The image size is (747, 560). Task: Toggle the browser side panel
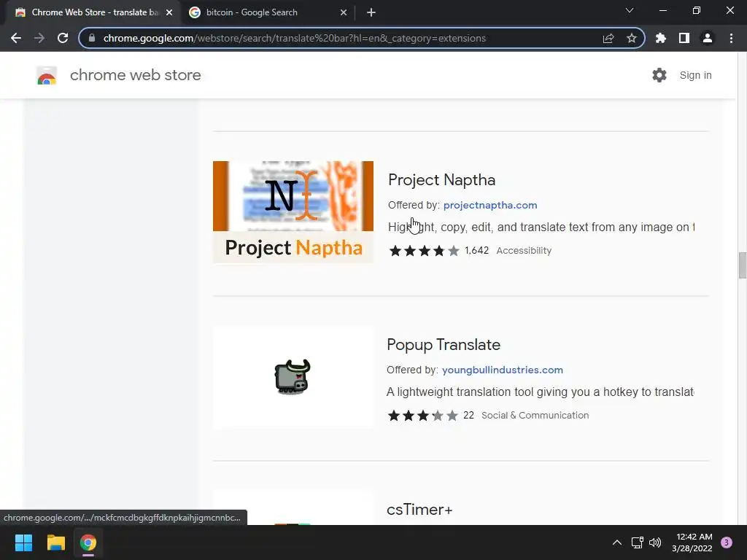[x=684, y=38]
